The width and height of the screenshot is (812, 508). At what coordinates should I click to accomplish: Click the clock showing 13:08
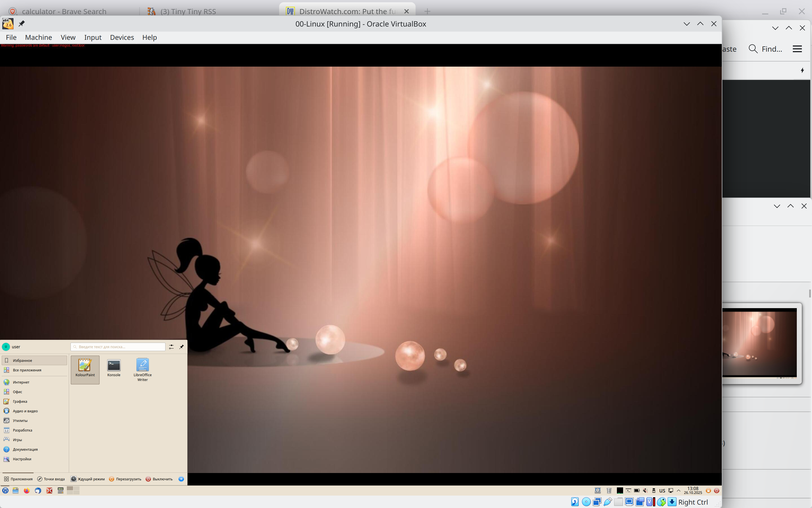693,490
